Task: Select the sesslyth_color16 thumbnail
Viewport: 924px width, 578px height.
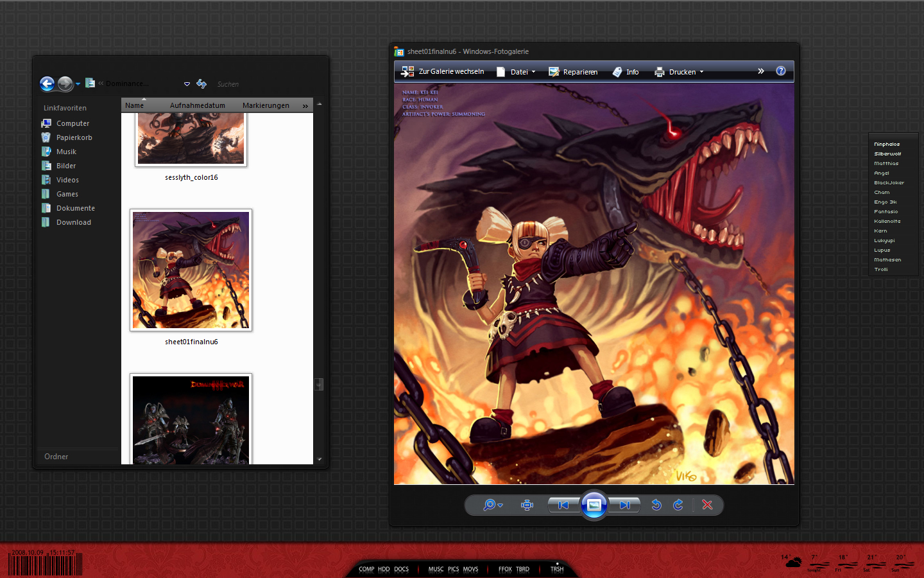Action: pos(191,139)
